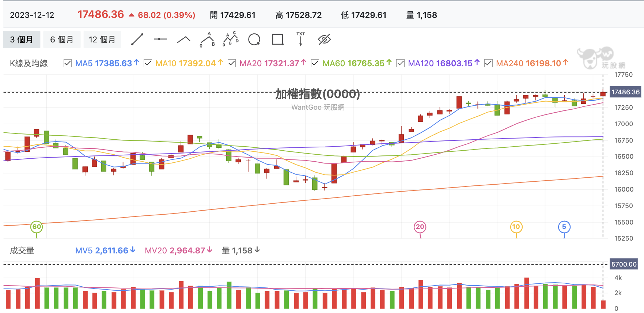This screenshot has width=644, height=313.
Task: Uncheck the MA20 moving average checkbox
Action: click(231, 63)
